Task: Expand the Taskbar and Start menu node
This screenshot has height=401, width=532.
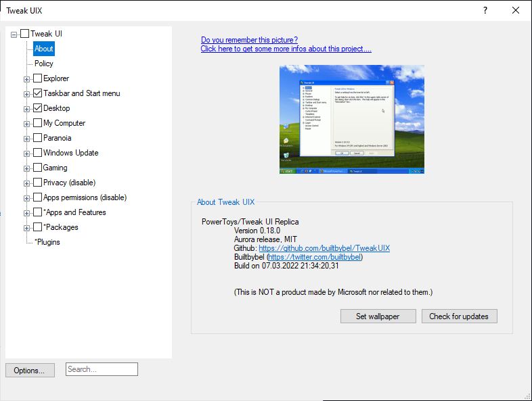Action: coord(26,94)
